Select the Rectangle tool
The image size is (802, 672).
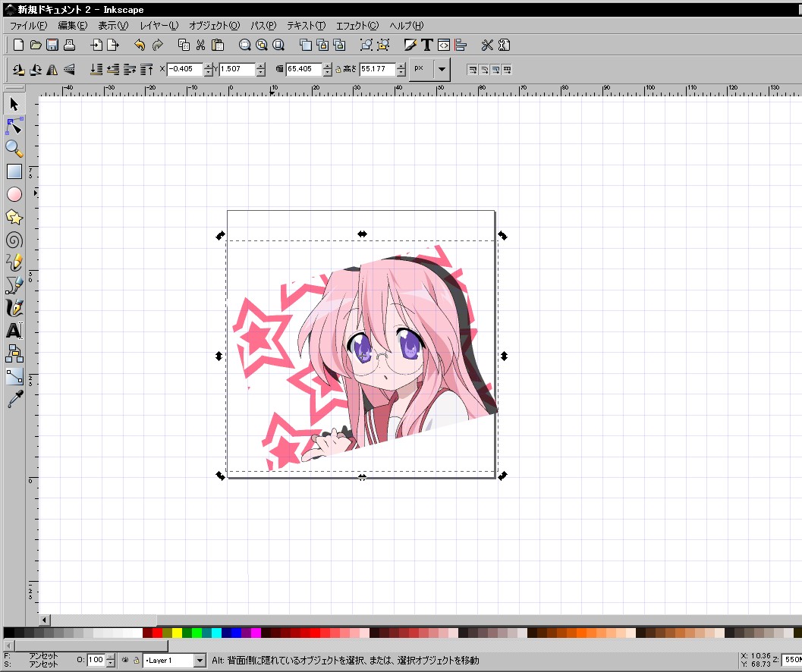14,171
